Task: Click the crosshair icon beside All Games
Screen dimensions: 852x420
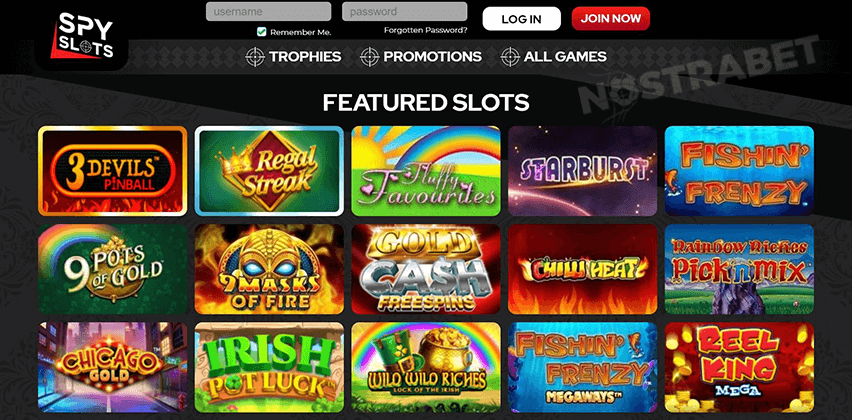Action: [x=510, y=57]
